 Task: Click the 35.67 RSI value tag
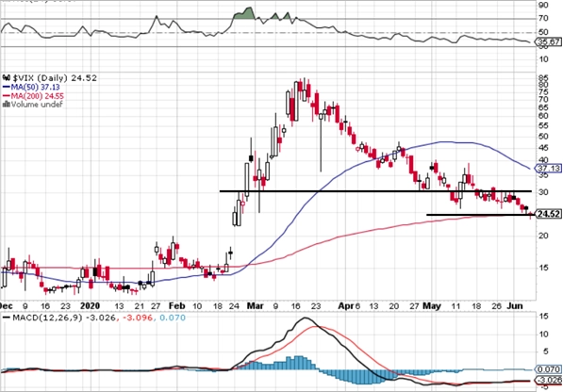pos(548,42)
